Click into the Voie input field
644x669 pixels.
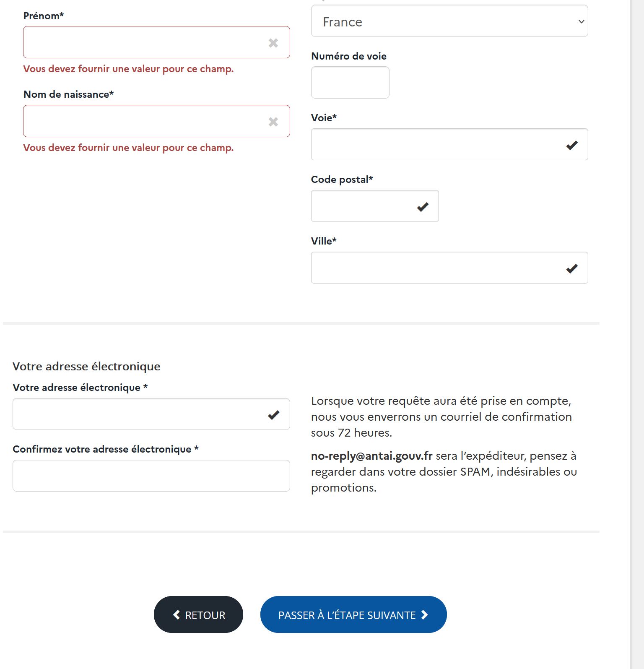pyautogui.click(x=436, y=145)
